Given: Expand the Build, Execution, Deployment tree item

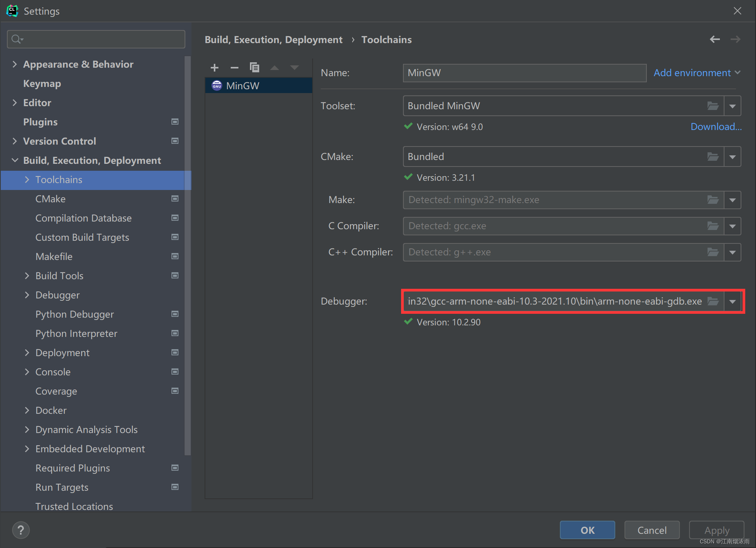Looking at the screenshot, I should (13, 160).
